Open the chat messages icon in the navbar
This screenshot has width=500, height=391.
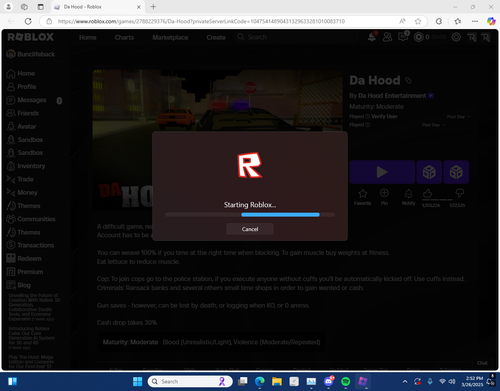click(x=403, y=37)
